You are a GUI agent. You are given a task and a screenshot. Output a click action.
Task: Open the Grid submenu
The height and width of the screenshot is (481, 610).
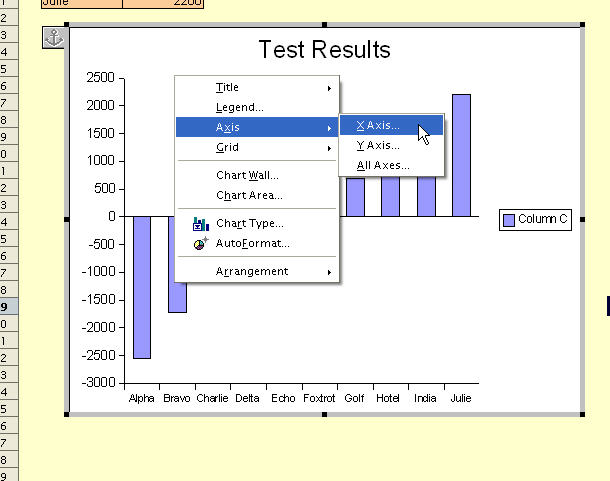[x=257, y=147]
